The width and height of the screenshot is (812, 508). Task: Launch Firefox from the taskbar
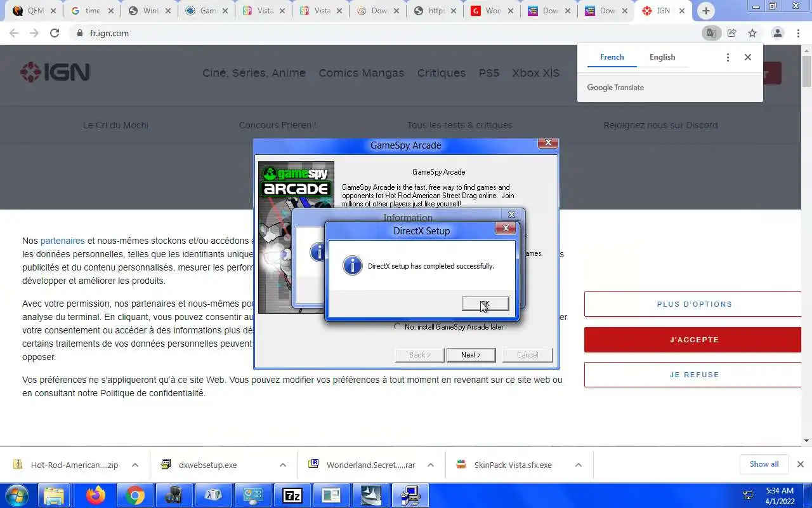[96, 495]
